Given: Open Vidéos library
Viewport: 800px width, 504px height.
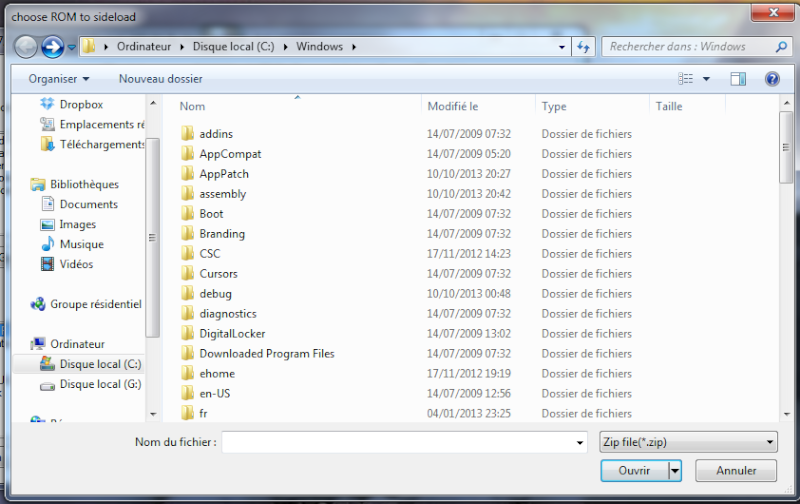Looking at the screenshot, I should tap(67, 264).
